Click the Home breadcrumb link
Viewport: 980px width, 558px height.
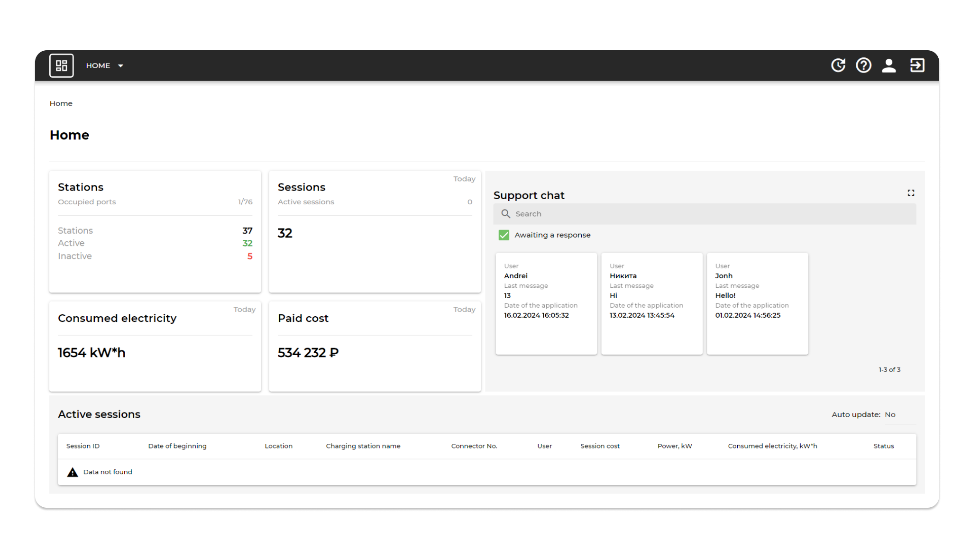(x=61, y=103)
